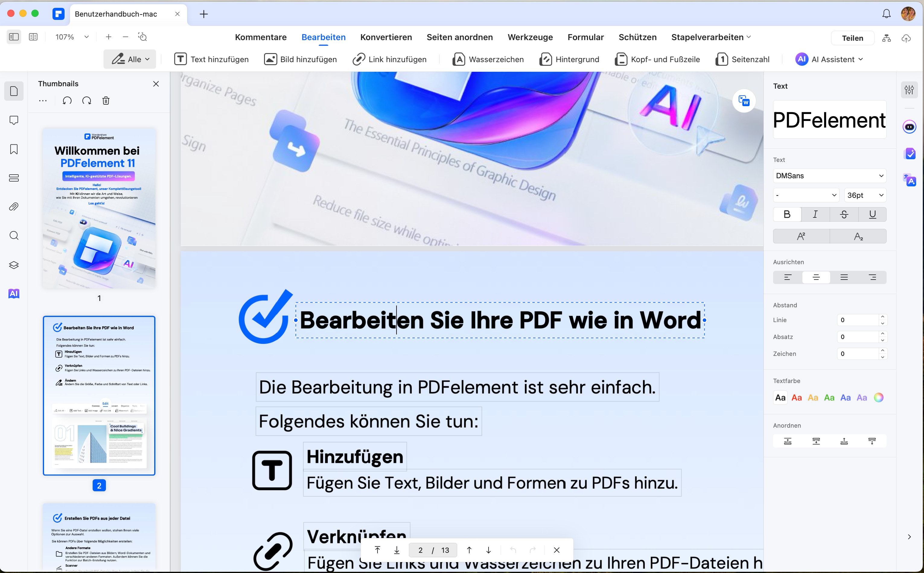
Task: Open the AI sidebar panel
Action: [x=14, y=293]
